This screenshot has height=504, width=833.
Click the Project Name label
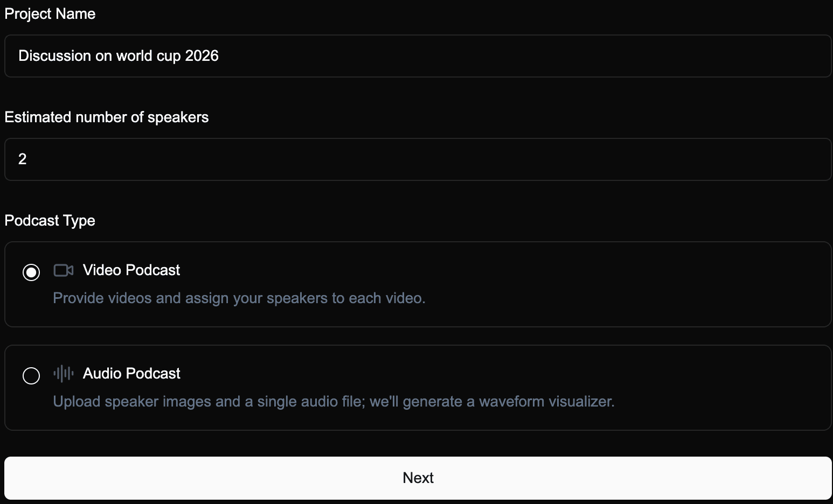(x=50, y=13)
